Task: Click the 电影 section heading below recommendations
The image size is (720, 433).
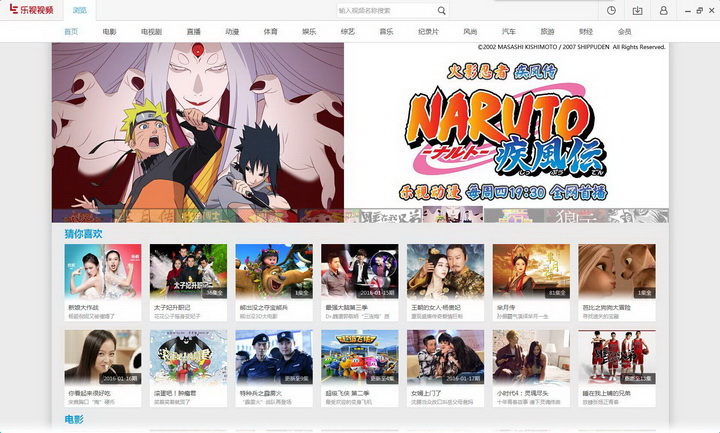Action: (74, 419)
